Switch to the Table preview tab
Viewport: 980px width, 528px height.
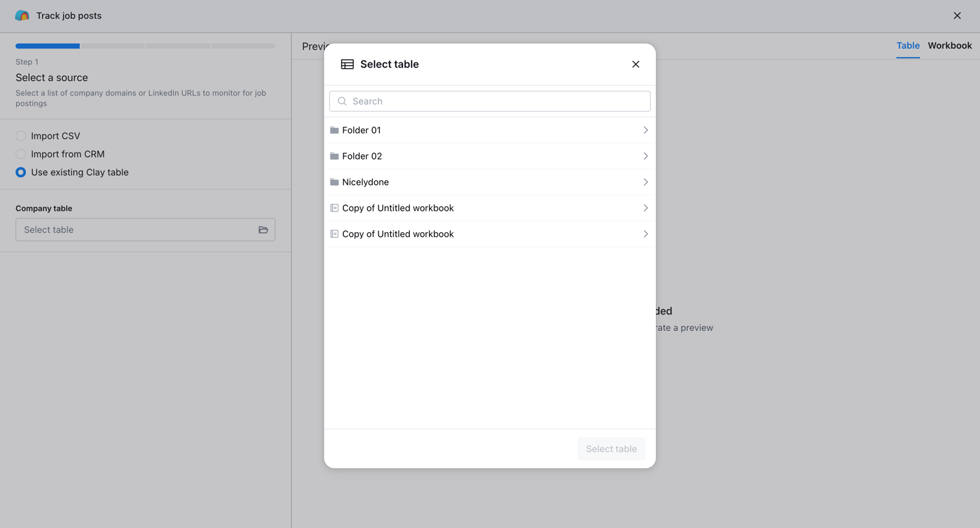point(908,45)
